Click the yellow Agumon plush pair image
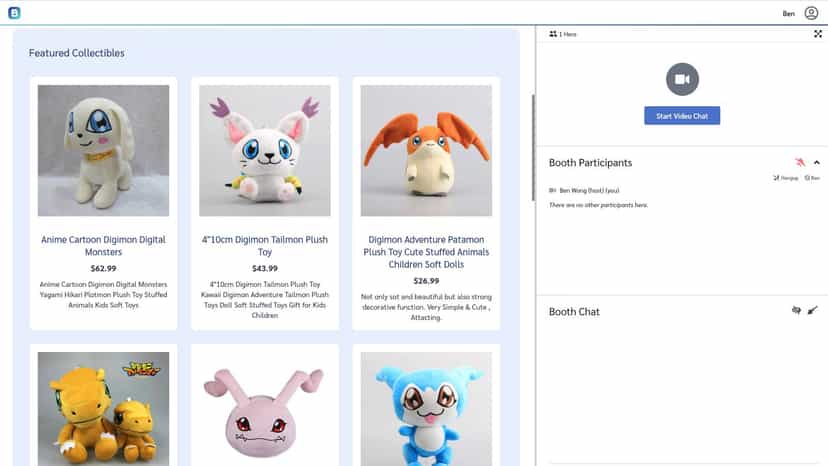 pos(104,409)
